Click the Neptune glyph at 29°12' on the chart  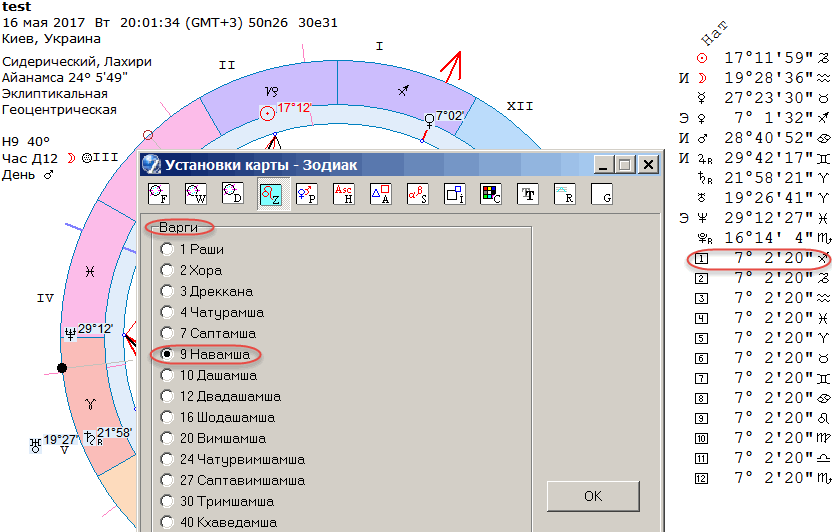coord(70,334)
